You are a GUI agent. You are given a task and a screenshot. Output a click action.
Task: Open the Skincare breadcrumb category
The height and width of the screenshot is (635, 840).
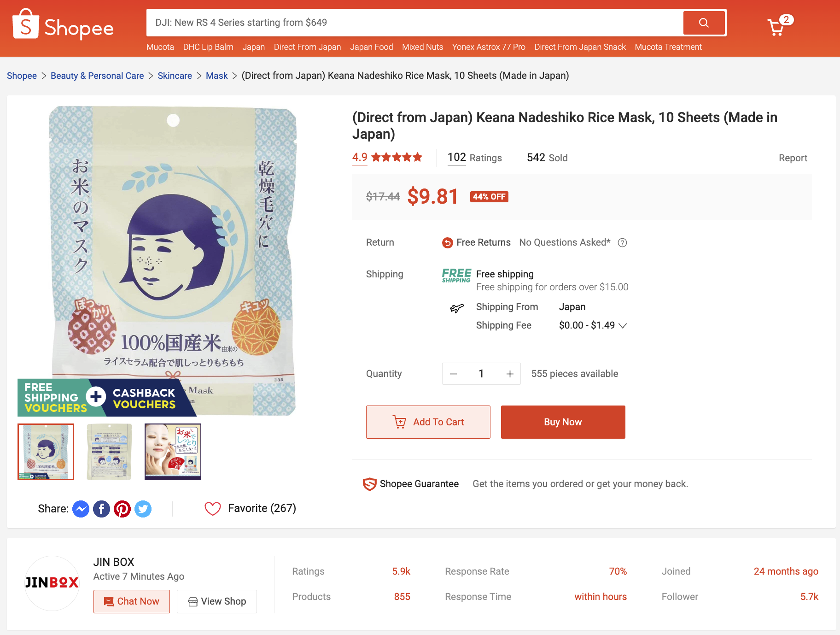coord(175,76)
